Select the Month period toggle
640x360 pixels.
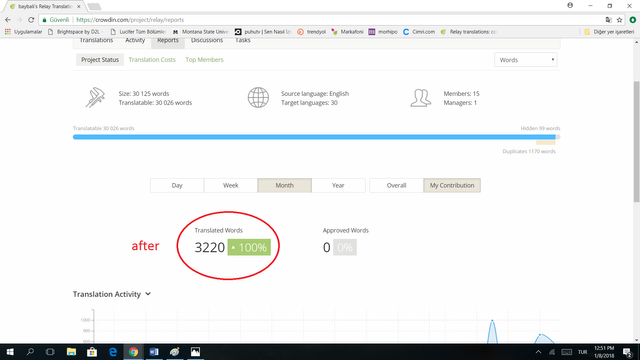pos(284,185)
